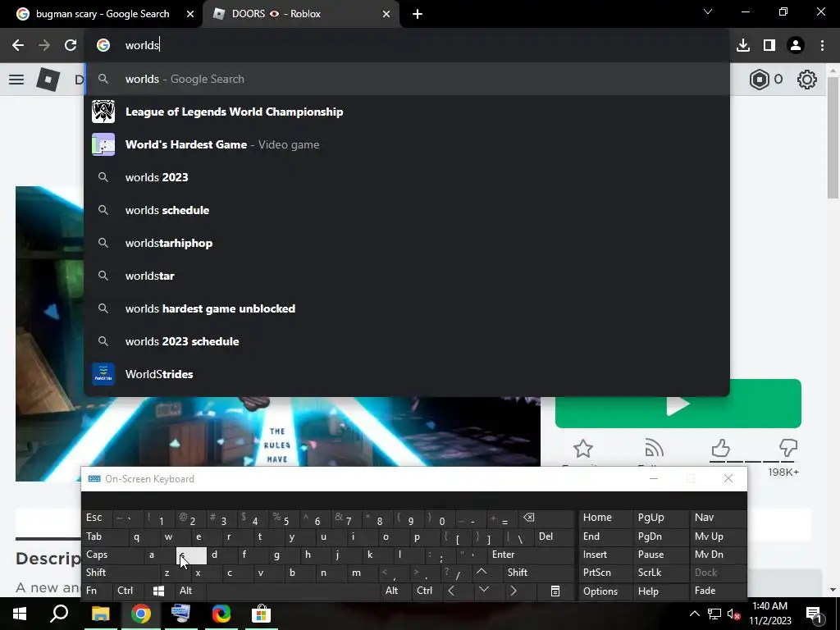Choose 'worlds 2023' suggestion
This screenshot has width=840, height=630.
pos(407,177)
